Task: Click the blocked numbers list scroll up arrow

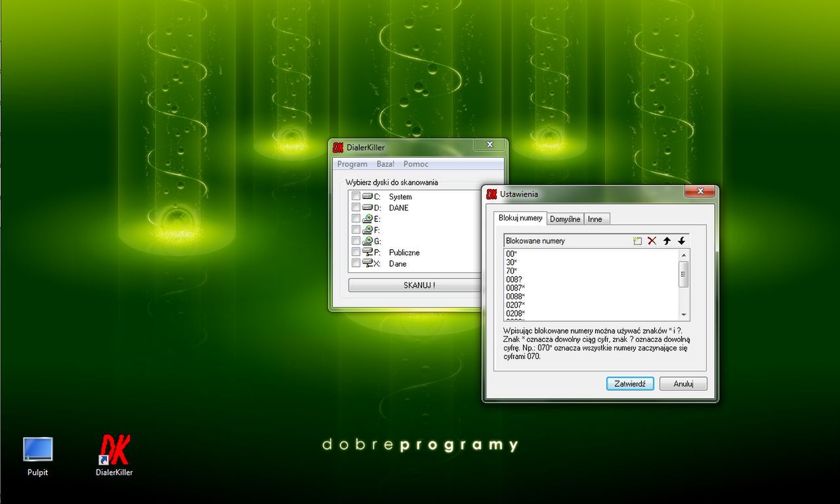Action: (x=684, y=255)
